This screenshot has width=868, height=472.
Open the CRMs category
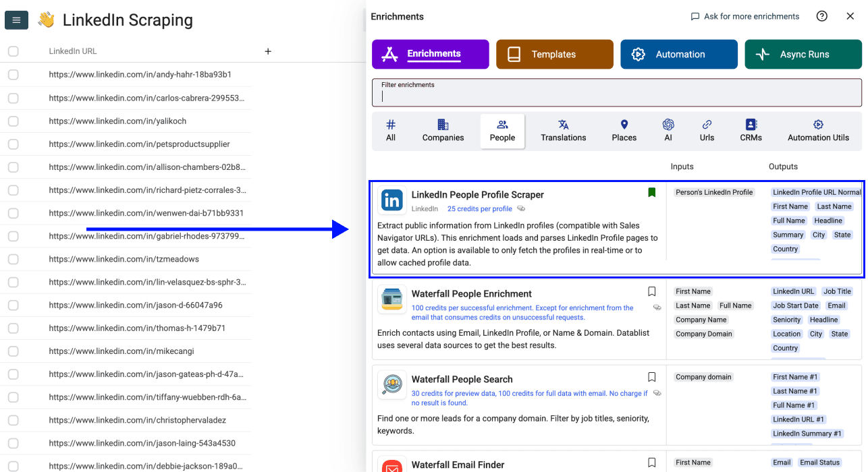pyautogui.click(x=751, y=131)
